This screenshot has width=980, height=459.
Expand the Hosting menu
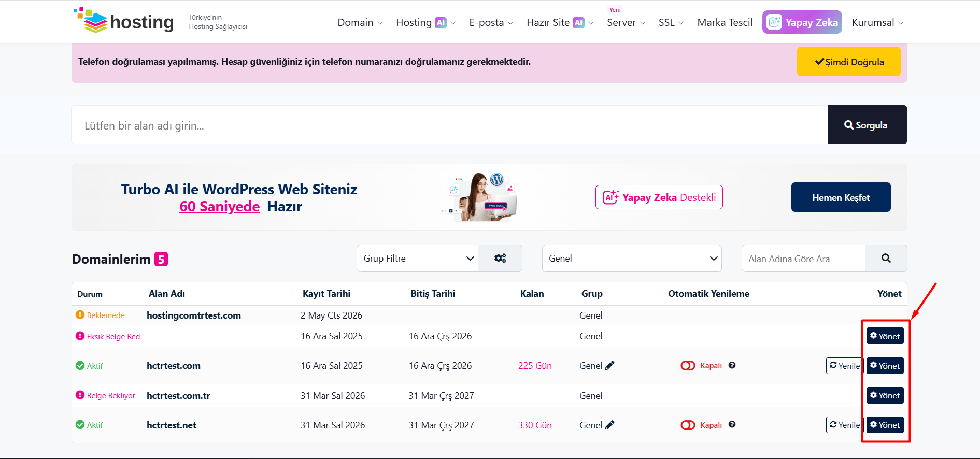426,22
